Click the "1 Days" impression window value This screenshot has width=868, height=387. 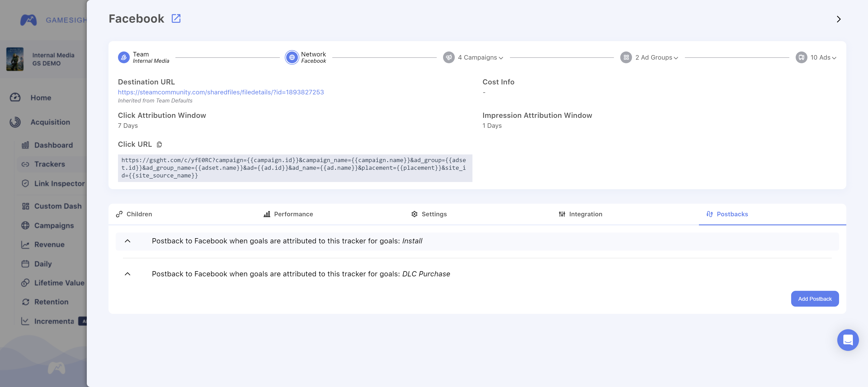coord(492,126)
